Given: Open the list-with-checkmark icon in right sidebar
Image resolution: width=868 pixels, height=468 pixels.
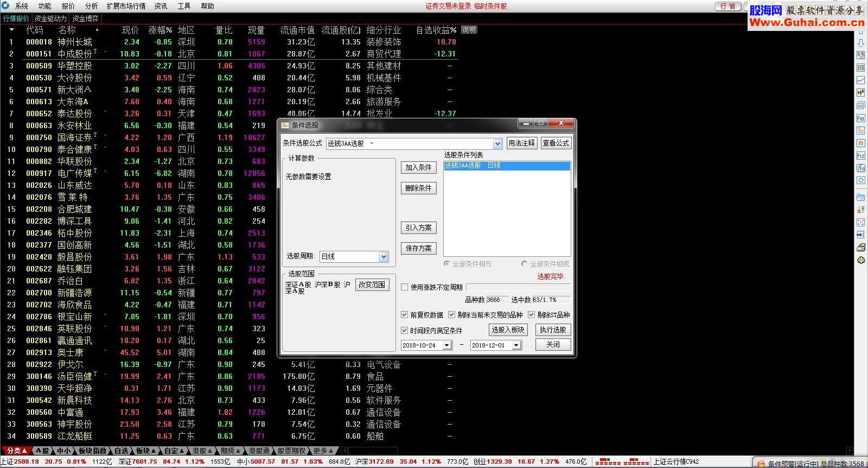Looking at the screenshot, I should [x=860, y=55].
